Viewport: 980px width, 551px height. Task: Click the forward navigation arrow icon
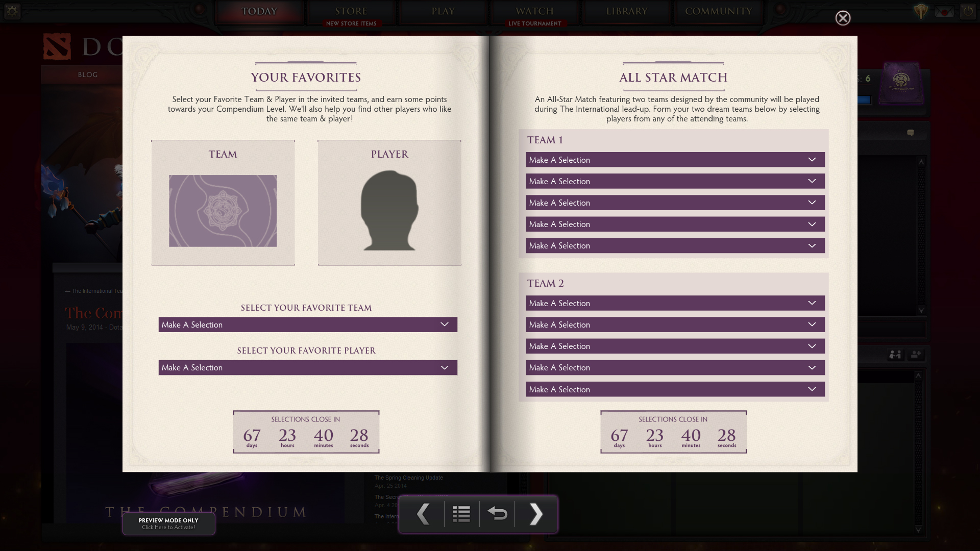pyautogui.click(x=536, y=514)
